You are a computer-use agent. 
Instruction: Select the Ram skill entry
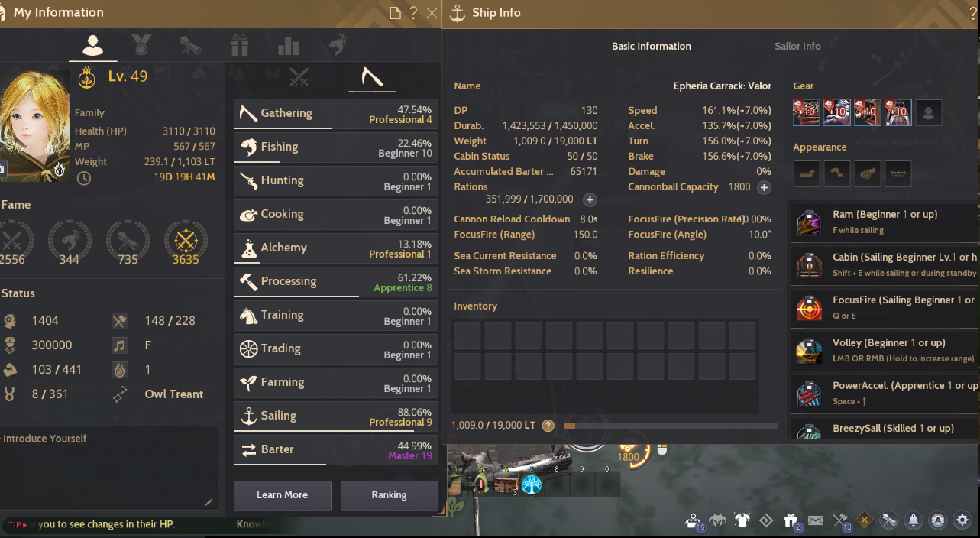885,222
